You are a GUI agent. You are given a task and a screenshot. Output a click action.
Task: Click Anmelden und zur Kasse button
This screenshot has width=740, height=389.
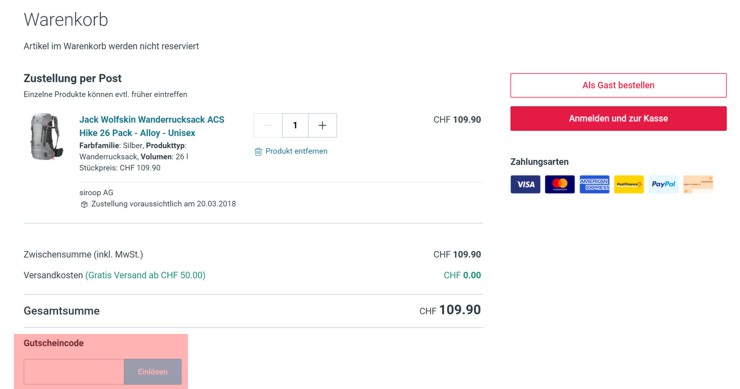[618, 118]
